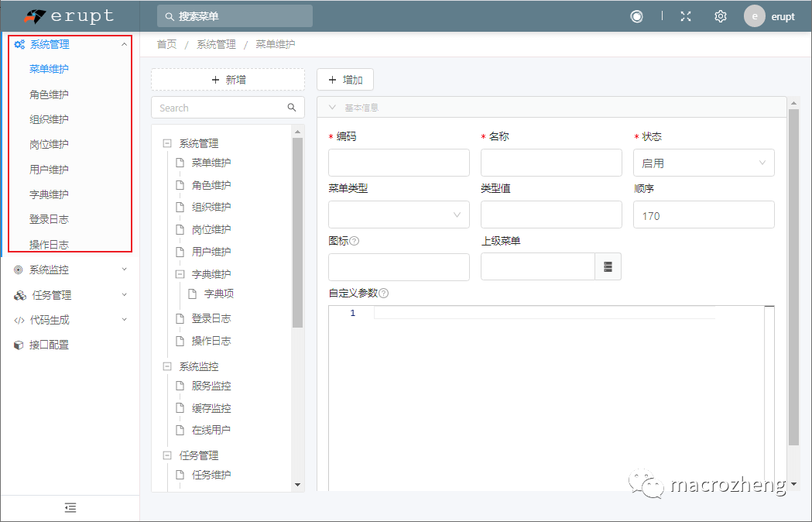Screen dimensions: 812x522
Task: Open 用户维护 in the sidebar
Action: coord(49,170)
